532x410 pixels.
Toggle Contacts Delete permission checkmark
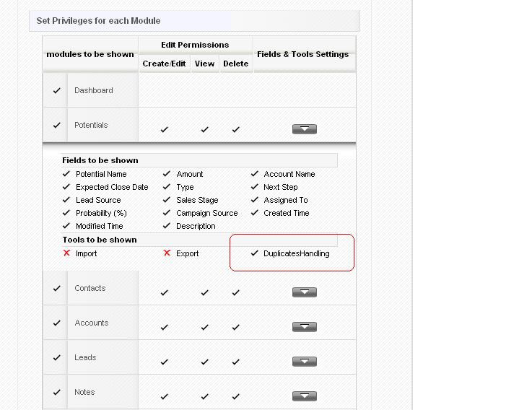pyautogui.click(x=235, y=293)
